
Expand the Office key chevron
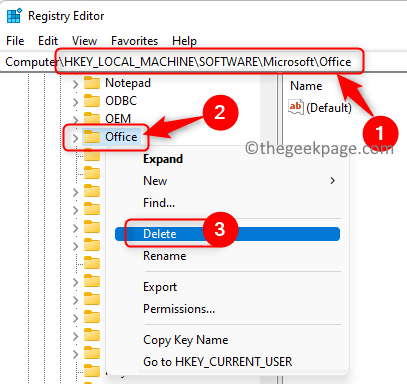(76, 138)
